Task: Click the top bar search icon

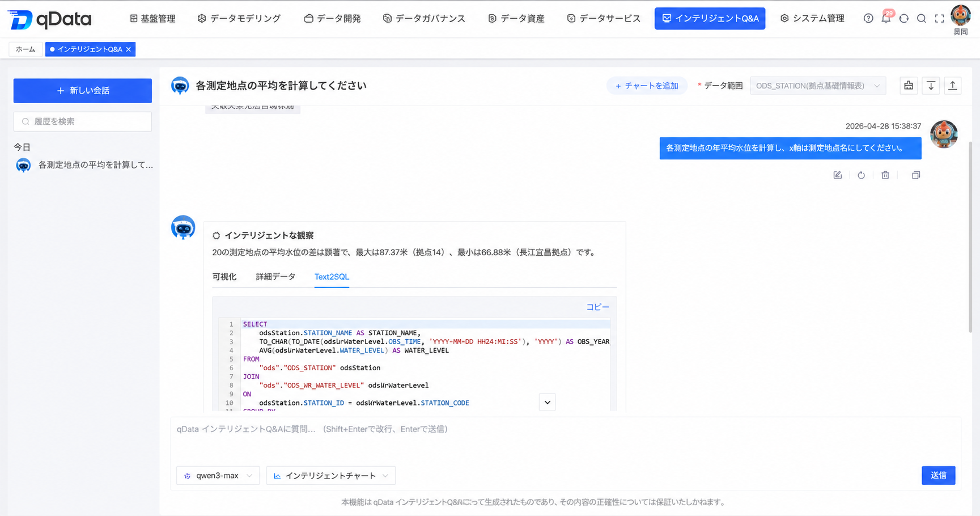Action: tap(922, 18)
